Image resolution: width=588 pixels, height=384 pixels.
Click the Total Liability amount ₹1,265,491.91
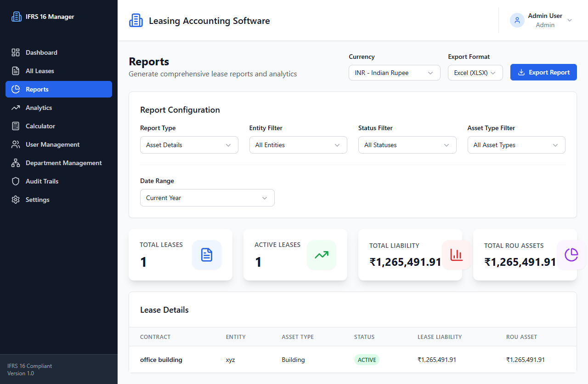(405, 262)
